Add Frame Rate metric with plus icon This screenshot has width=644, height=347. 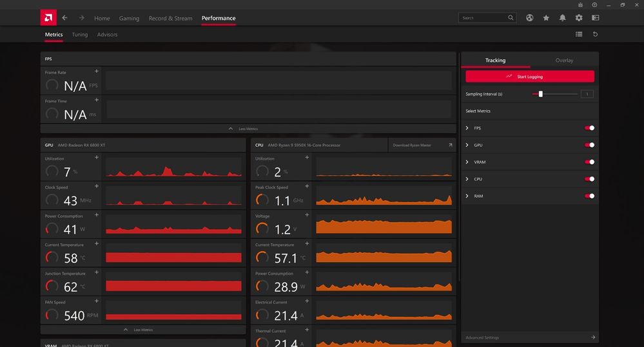97,71
